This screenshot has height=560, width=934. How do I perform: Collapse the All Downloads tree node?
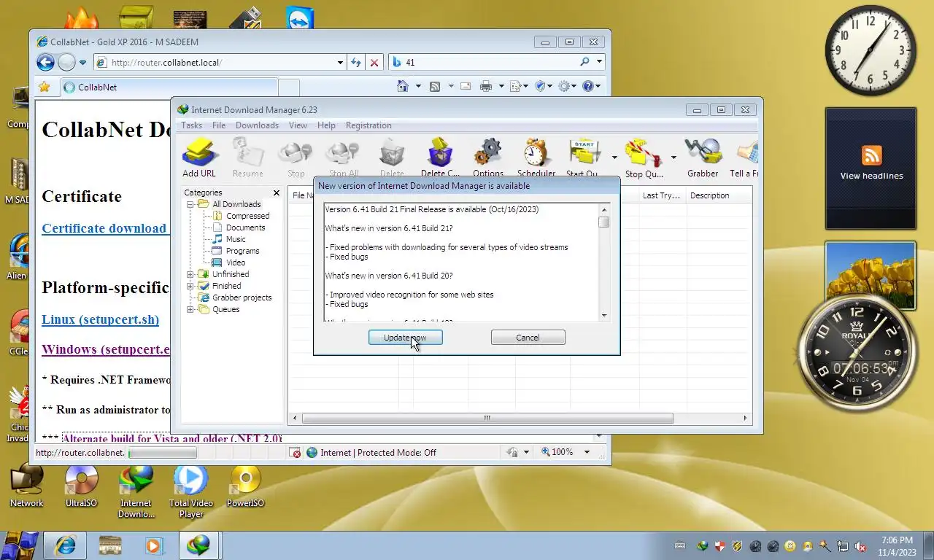click(x=190, y=204)
